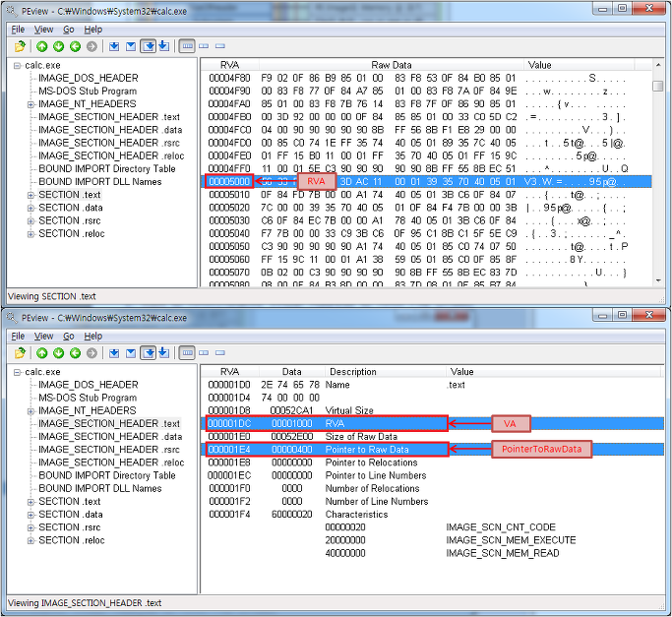This screenshot has height=617, width=672.
Task: Top window: click blue box icon with small inner arrow
Action: (x=114, y=46)
